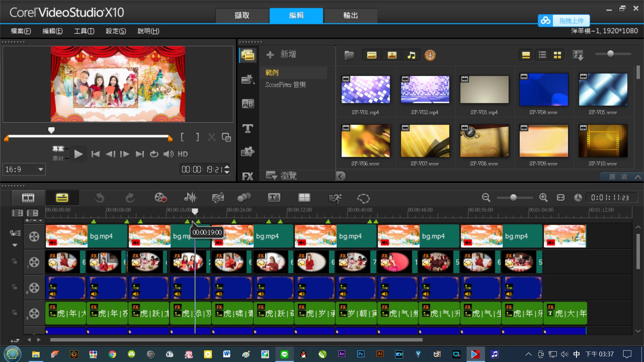Open the Subtitle Editor tool

point(274,198)
